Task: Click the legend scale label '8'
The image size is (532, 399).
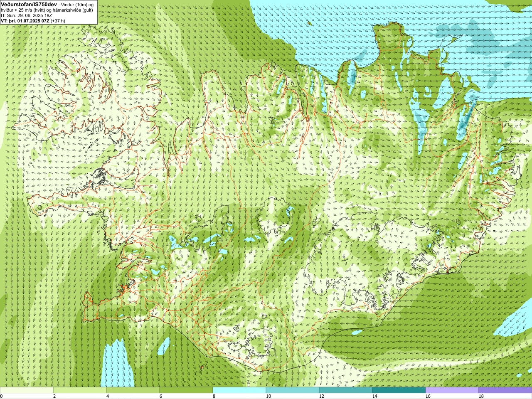Action: tap(214, 396)
